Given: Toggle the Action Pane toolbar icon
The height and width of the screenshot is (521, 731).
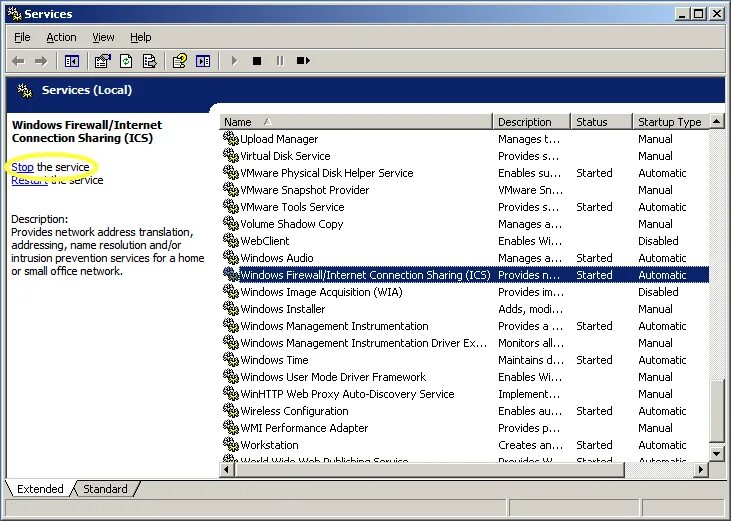Looking at the screenshot, I should pyautogui.click(x=203, y=61).
